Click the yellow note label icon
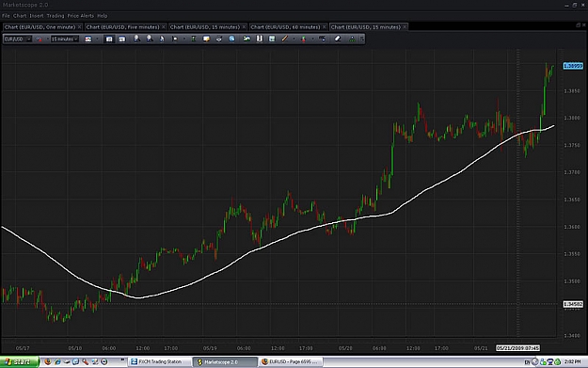Screen dimensions: 588x368 pos(206,39)
